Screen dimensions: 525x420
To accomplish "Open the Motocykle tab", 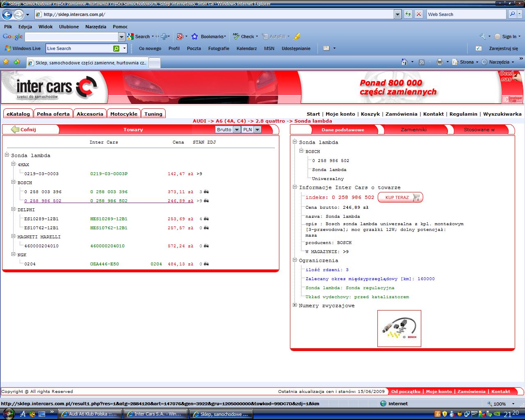I will pos(124,114).
